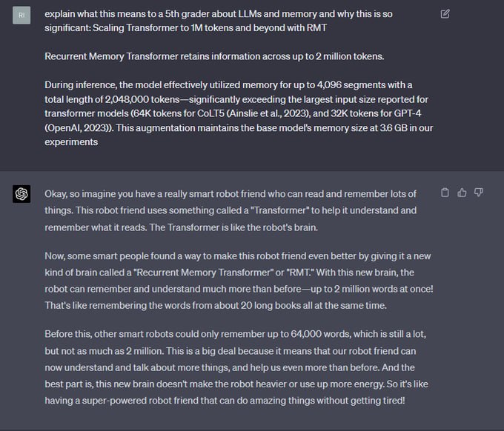Click the response paragraph starting 'Okay, so imagine'

(231, 210)
